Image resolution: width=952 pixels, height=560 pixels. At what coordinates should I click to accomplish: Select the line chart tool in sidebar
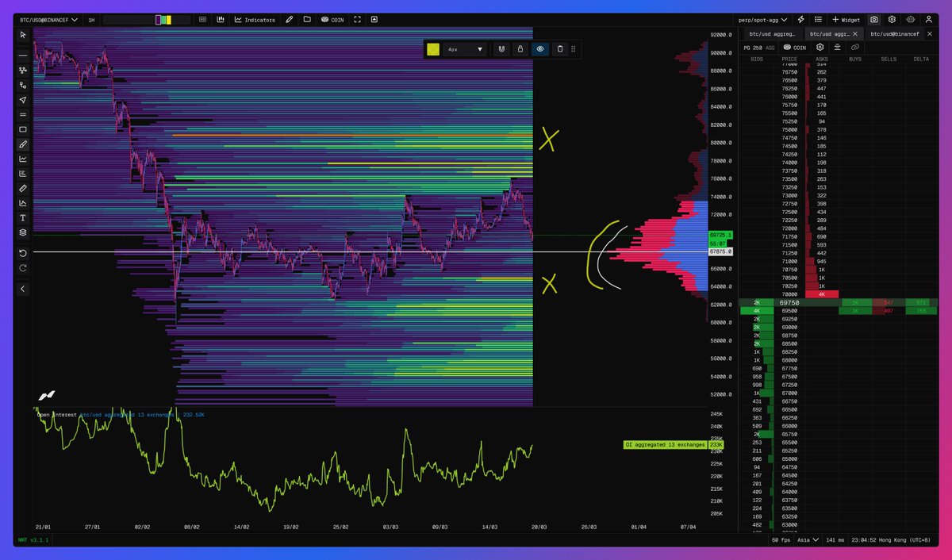point(23,159)
